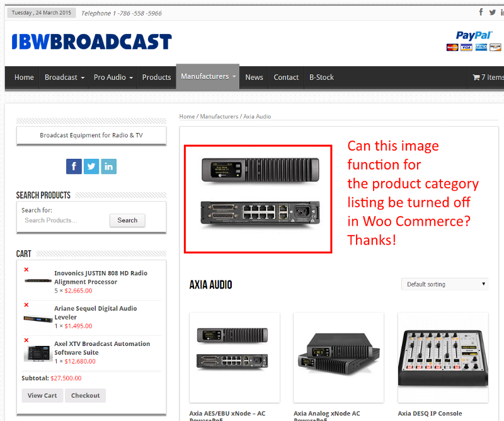
Task: Click the Axia Audio breadcrumb text
Action: [x=257, y=117]
